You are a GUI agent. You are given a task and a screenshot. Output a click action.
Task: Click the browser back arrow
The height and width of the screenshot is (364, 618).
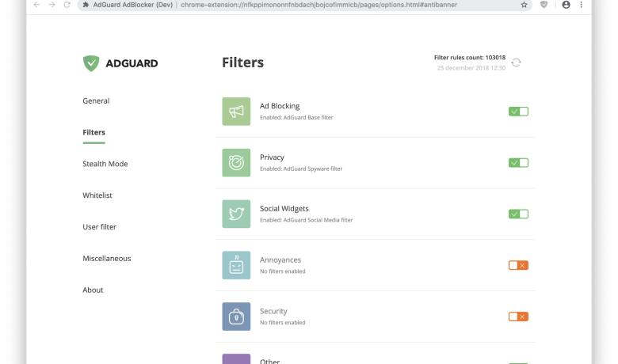(x=36, y=5)
